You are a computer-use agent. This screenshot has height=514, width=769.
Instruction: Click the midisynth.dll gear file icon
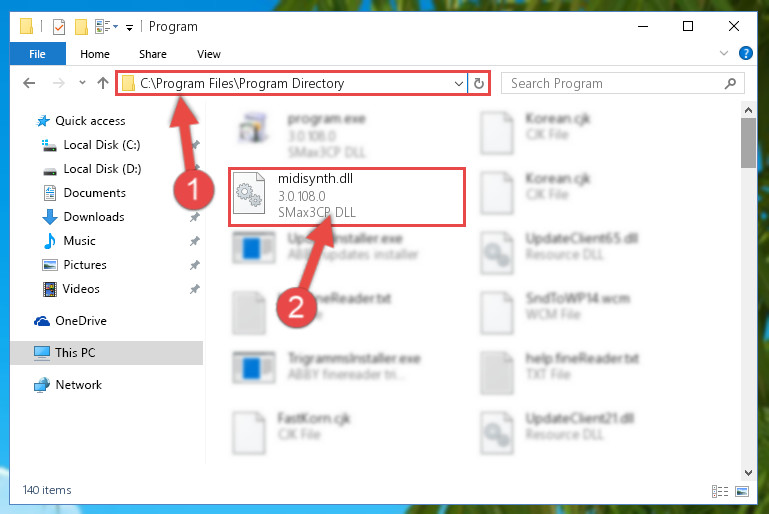249,194
